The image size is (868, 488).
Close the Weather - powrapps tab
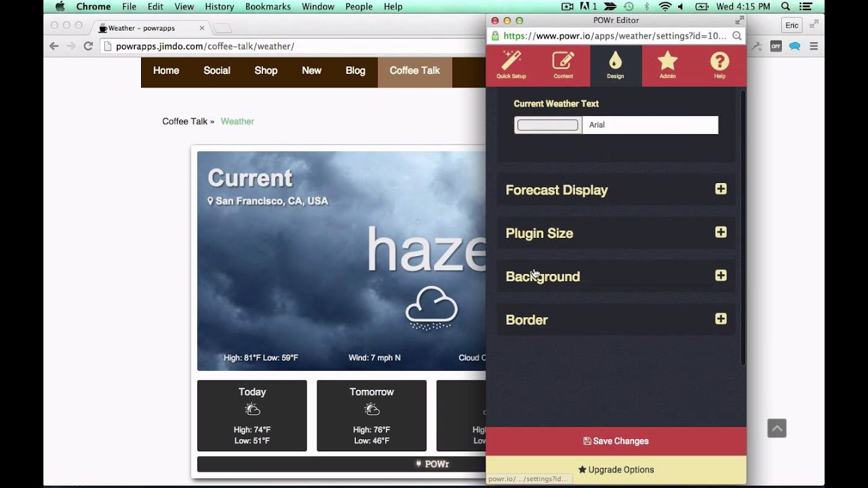coord(202,28)
